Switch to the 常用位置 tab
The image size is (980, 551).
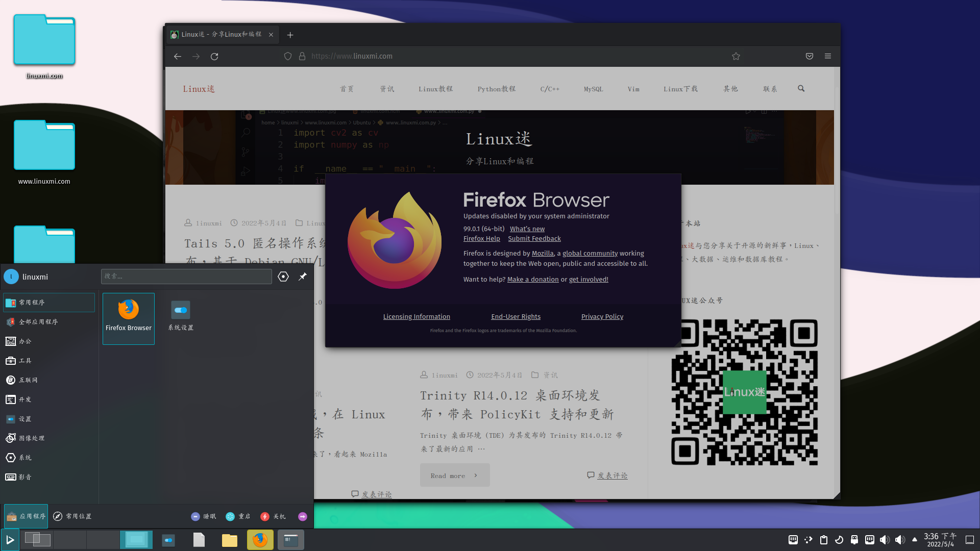72,516
